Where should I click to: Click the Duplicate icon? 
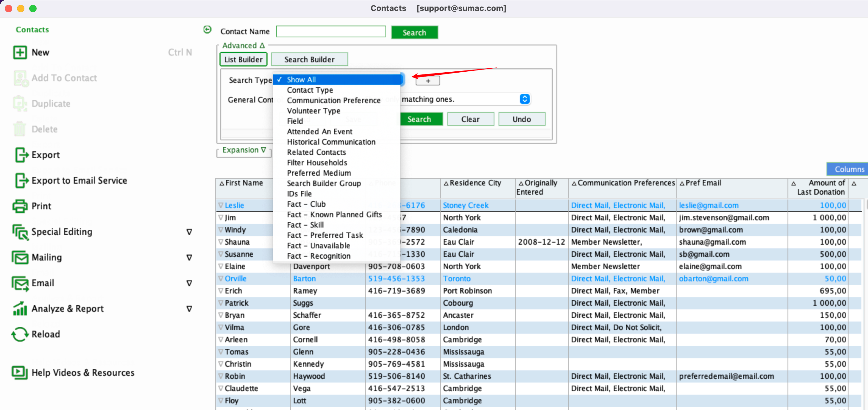(20, 103)
